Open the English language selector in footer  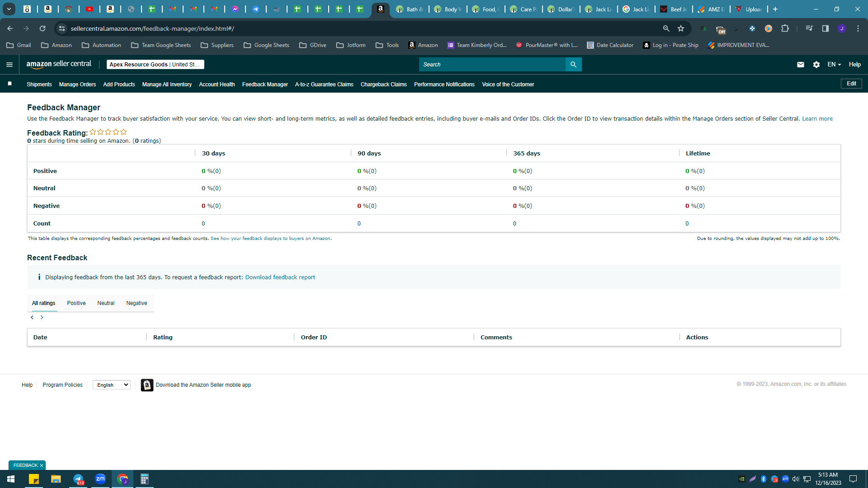(112, 385)
